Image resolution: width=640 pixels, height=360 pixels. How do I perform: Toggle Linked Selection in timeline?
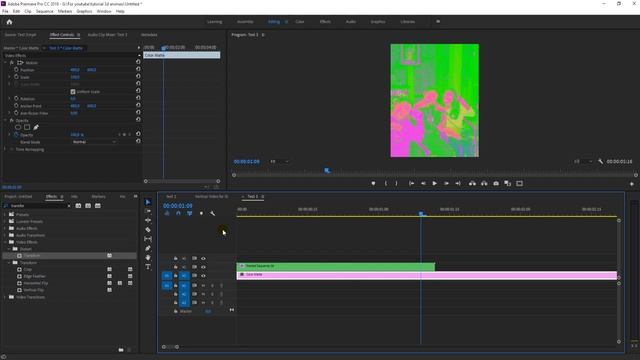click(x=190, y=213)
